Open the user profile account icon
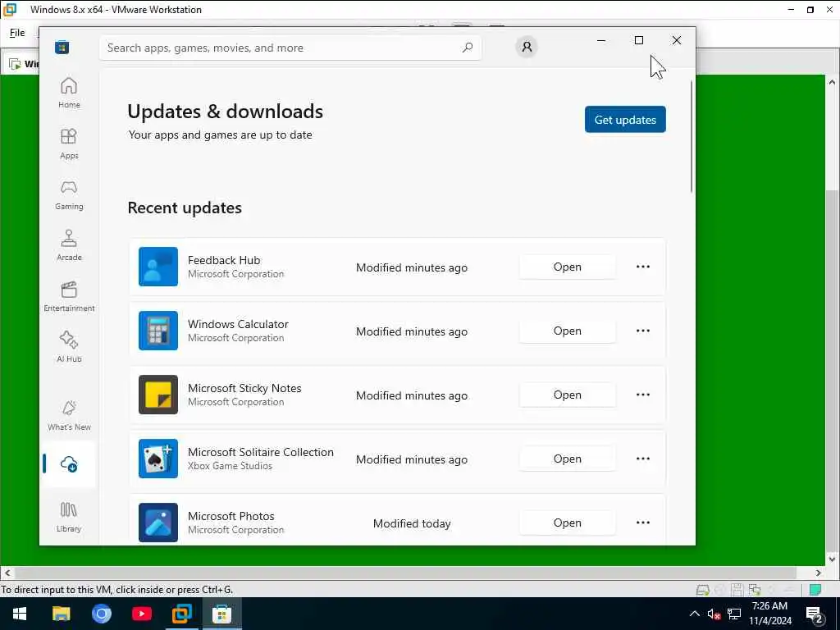This screenshot has width=840, height=630. click(x=527, y=47)
